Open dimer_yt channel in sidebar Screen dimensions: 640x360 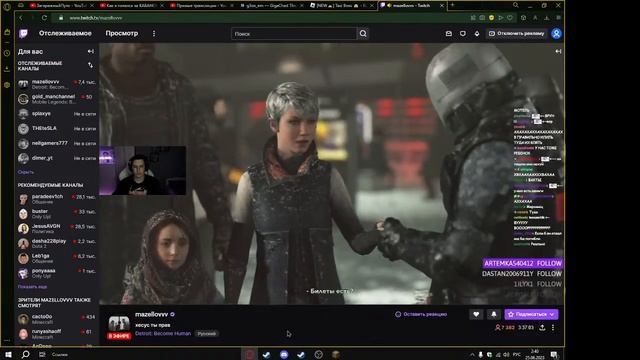tap(57, 158)
